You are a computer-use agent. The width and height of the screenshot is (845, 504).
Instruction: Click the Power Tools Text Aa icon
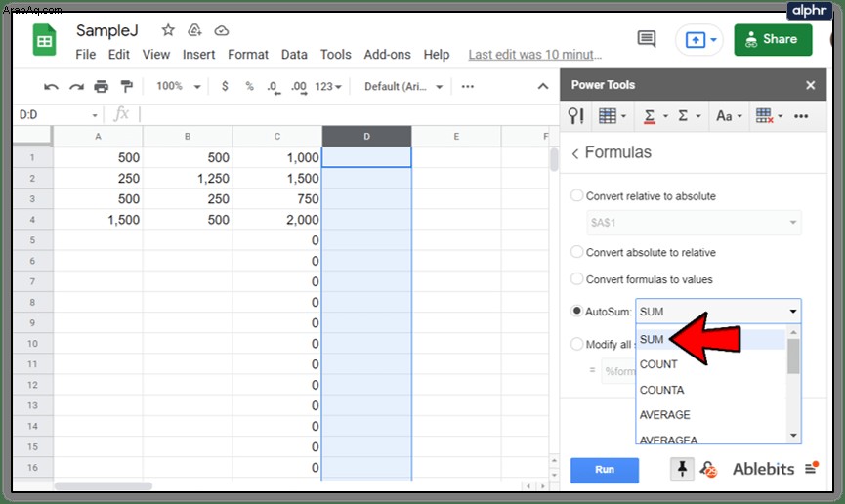click(x=729, y=116)
